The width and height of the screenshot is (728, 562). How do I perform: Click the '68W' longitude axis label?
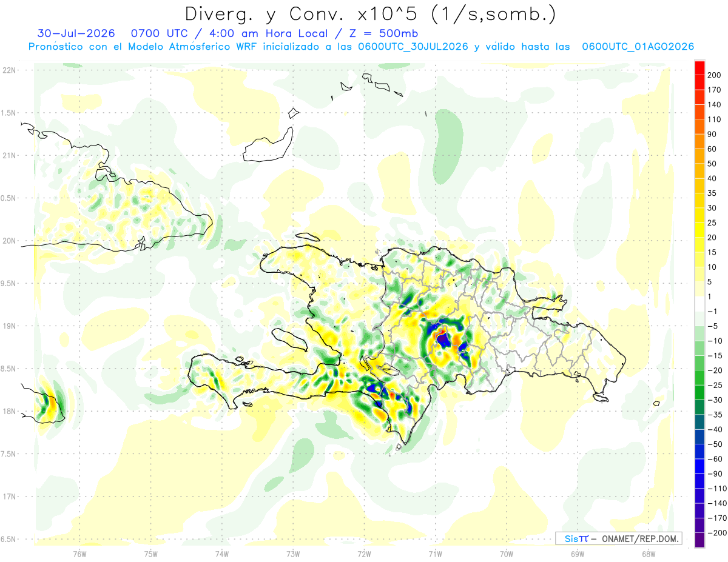click(x=648, y=555)
